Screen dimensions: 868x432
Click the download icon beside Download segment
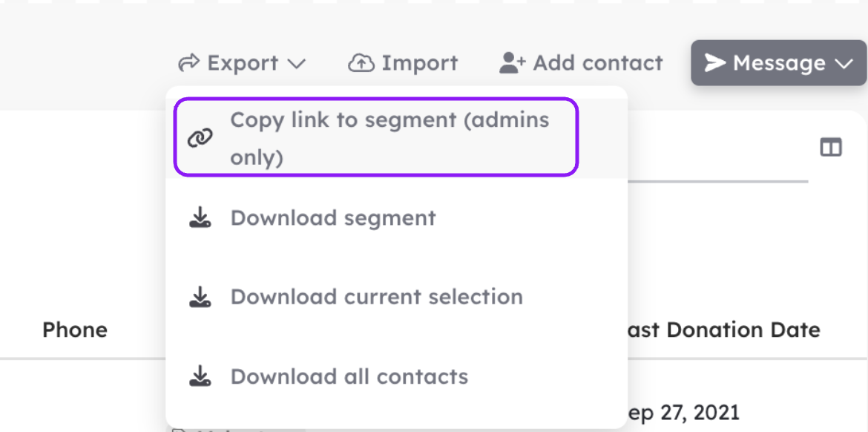coord(200,218)
